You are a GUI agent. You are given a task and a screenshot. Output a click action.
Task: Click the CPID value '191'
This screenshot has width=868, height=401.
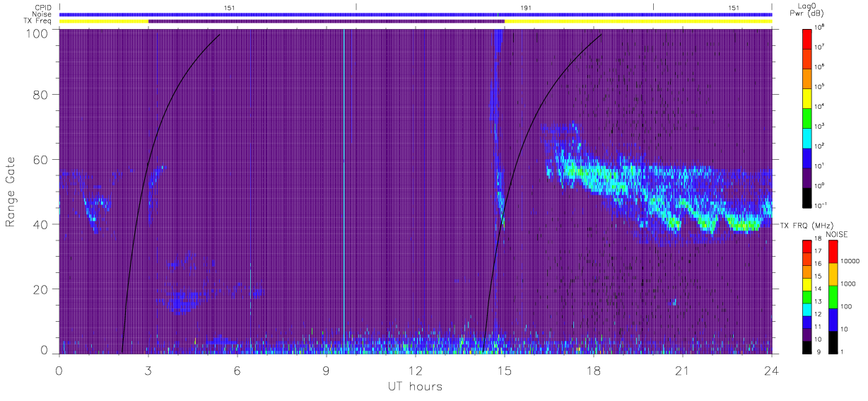coord(526,7)
